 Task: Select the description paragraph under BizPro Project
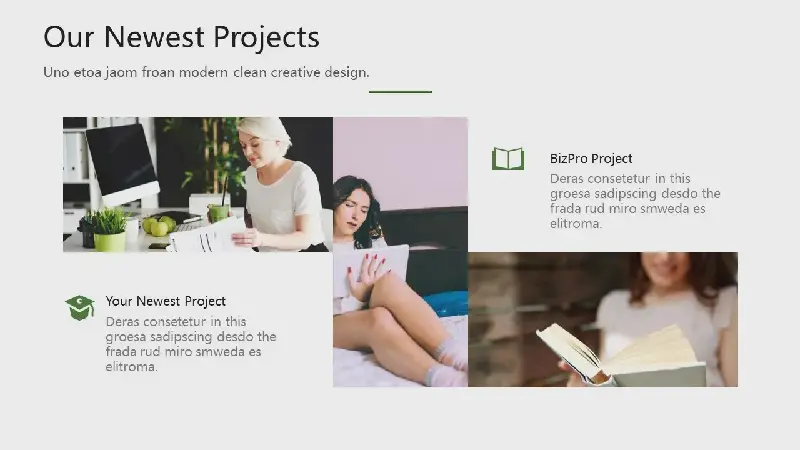(635, 201)
